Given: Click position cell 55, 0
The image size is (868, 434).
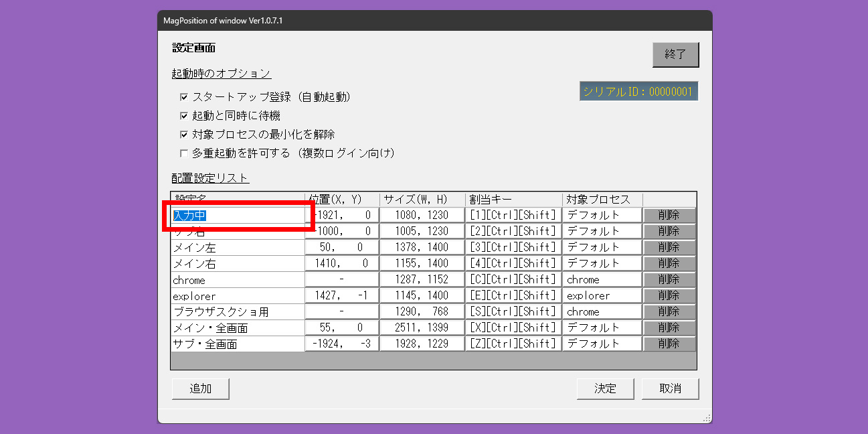Looking at the screenshot, I should coord(342,328).
